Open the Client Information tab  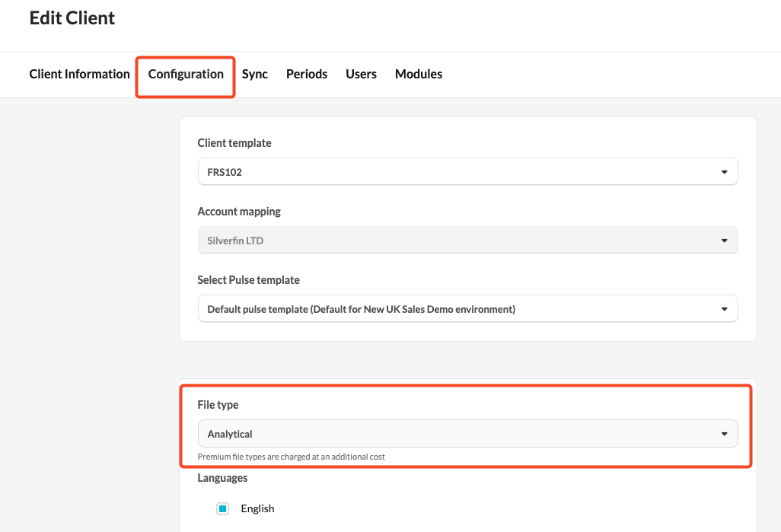pos(79,74)
